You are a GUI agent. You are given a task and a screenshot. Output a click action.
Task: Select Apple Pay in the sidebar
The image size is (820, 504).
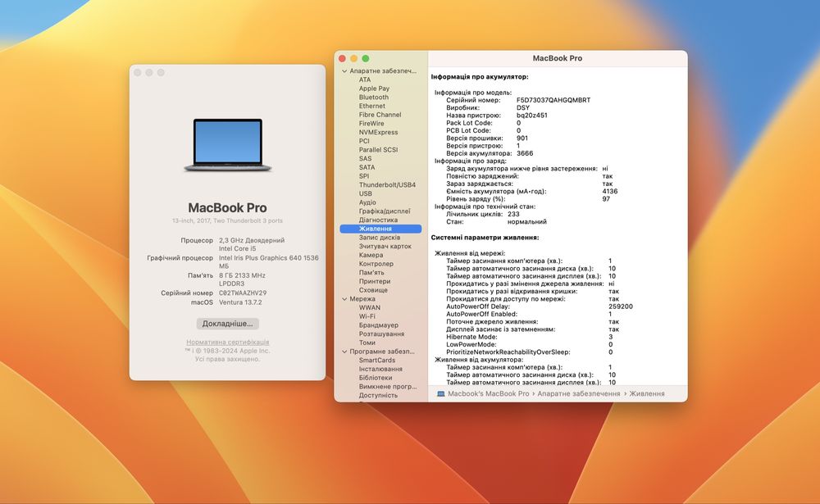[374, 89]
